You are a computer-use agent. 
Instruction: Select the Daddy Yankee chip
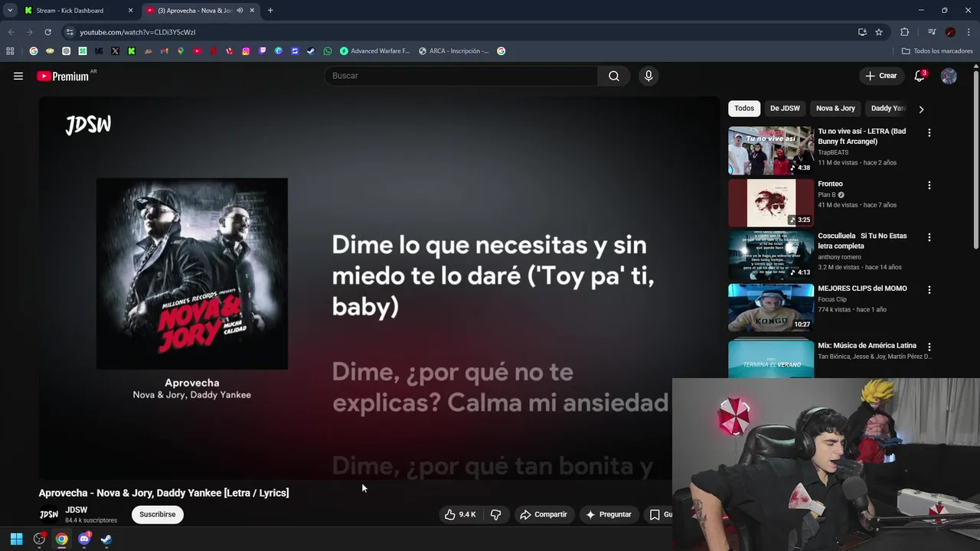tap(888, 109)
